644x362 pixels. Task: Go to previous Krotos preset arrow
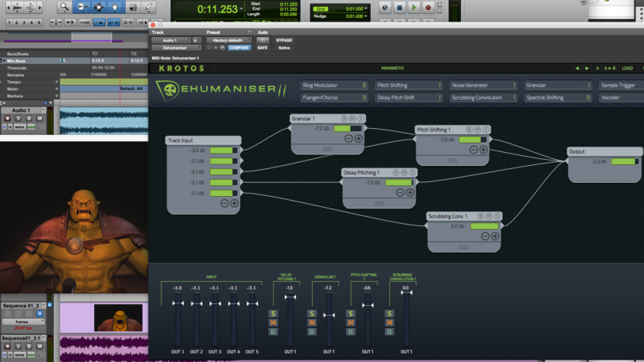pyautogui.click(x=577, y=68)
